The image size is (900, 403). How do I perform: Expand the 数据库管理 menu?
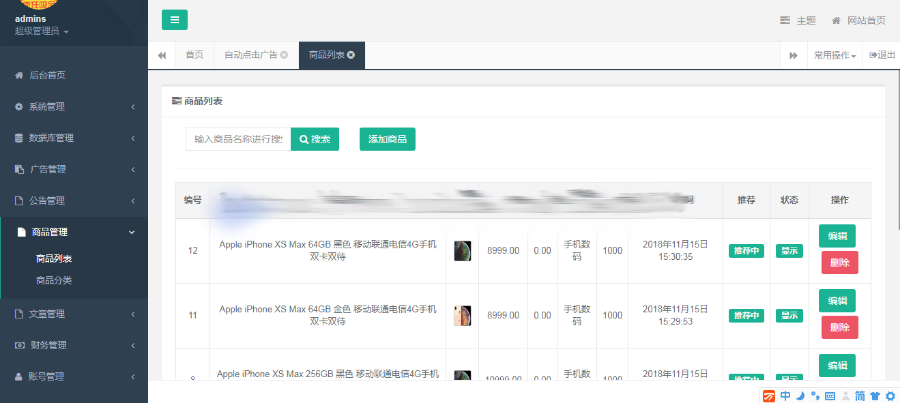tap(73, 138)
